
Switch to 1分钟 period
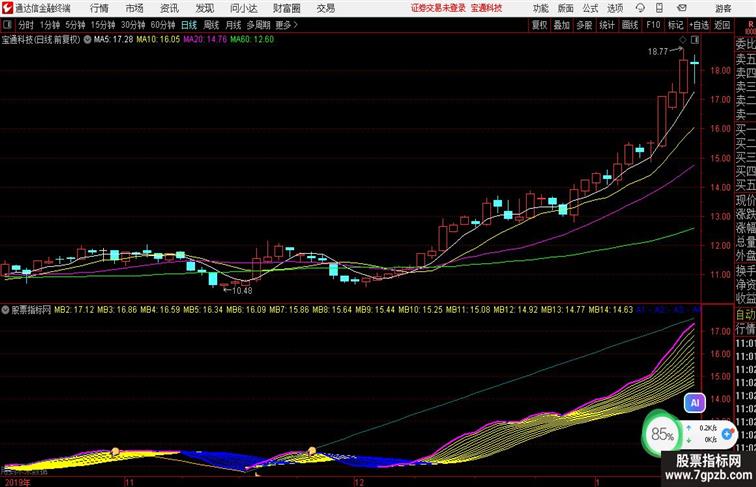(x=50, y=25)
